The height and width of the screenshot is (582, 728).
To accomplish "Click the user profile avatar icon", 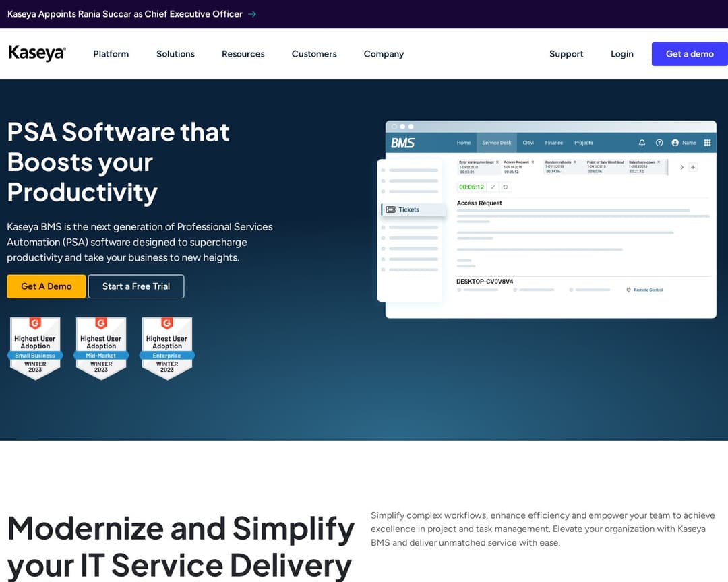I will (x=675, y=143).
